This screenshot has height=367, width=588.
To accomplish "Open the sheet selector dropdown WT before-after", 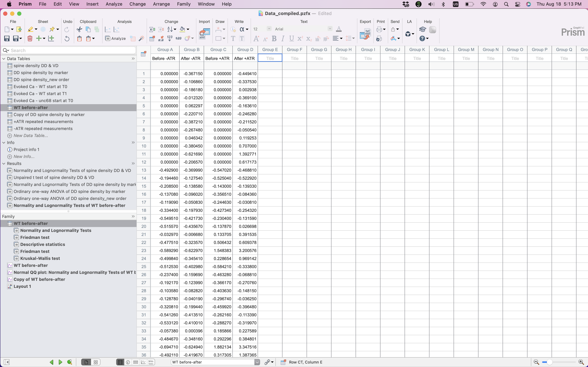I will [x=257, y=362].
